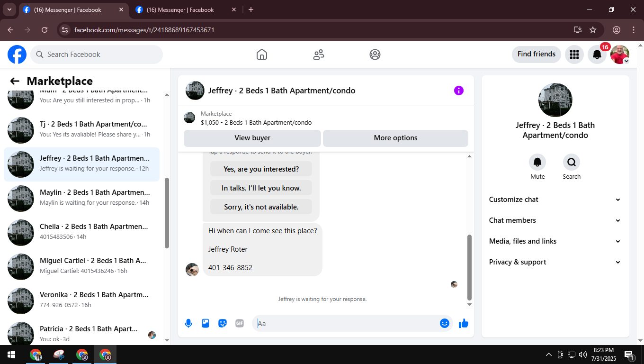The image size is (644, 364).
Task: Click Jeffrey's avatar beside his message
Action: click(192, 270)
